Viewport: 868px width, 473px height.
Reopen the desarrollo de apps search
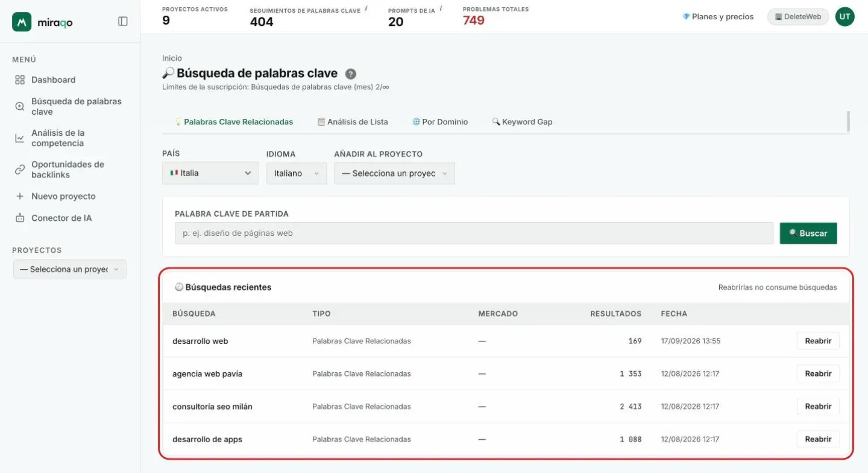tap(818, 439)
